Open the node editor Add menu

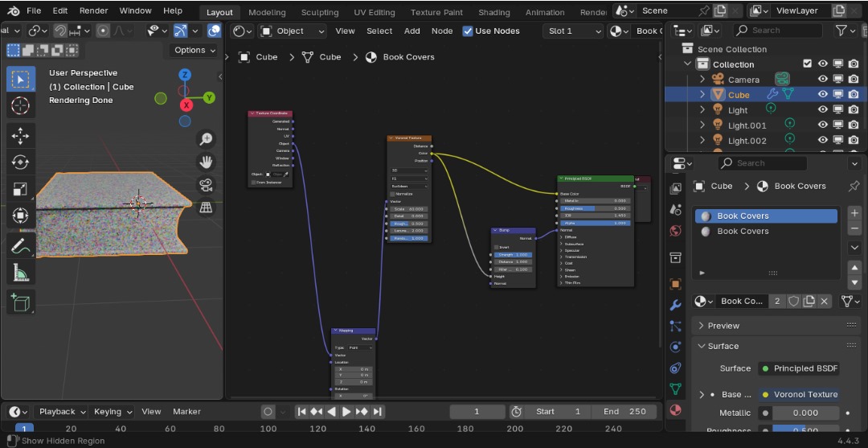click(x=411, y=31)
